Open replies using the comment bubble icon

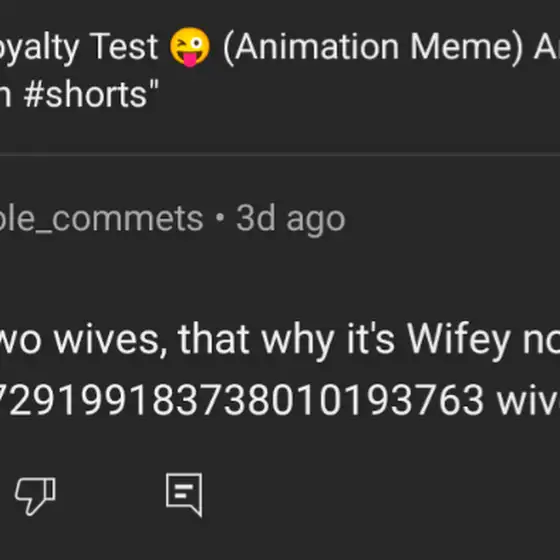point(184,494)
